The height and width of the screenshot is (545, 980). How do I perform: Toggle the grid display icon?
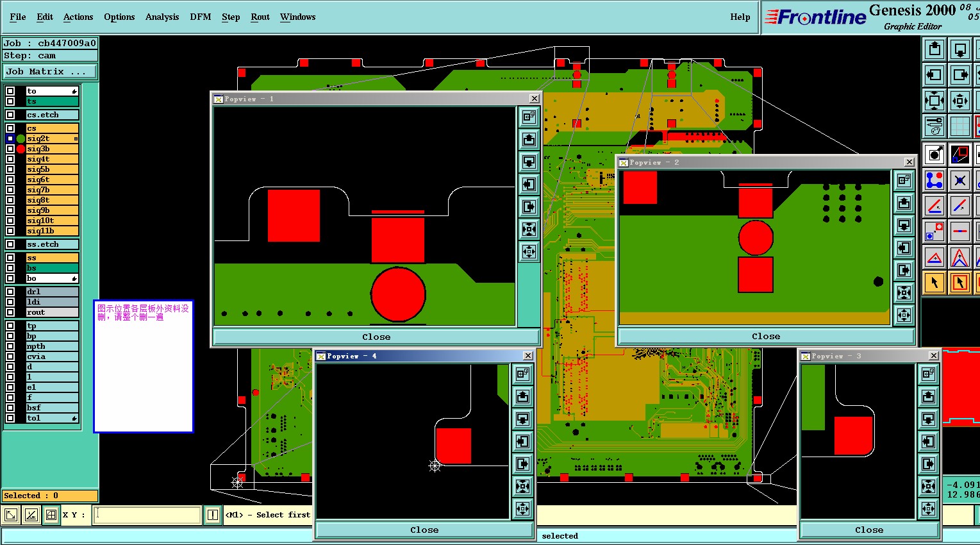(960, 126)
